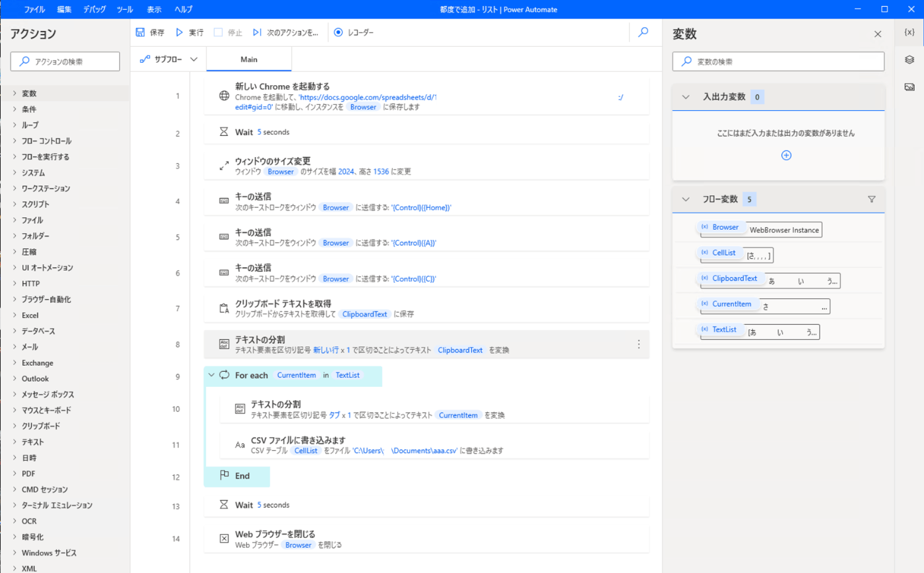Viewport: 924px width, 573px height.
Task: Add input/output variable with plus icon
Action: (x=786, y=155)
